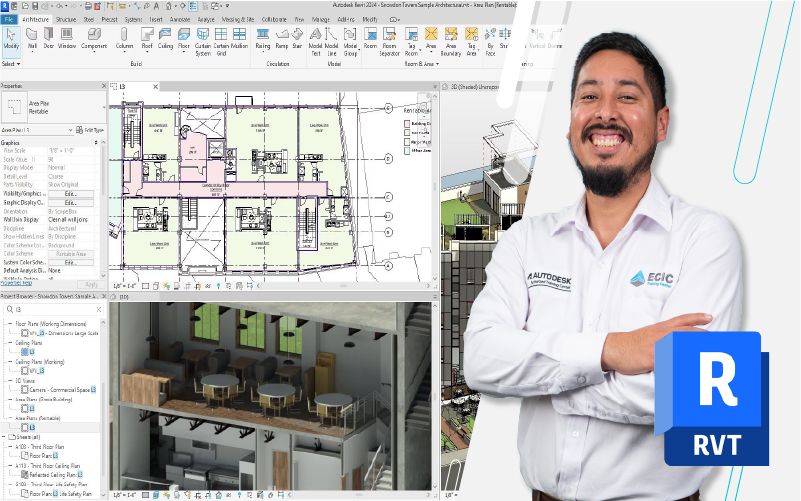Collapse the Graphics section in Properties

pyautogui.click(x=96, y=143)
